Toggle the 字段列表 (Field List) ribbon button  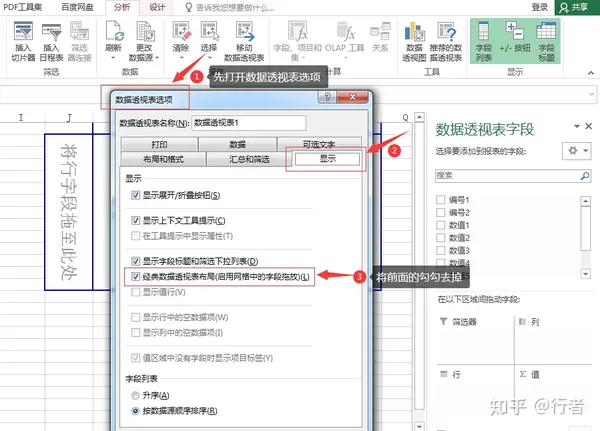pos(484,41)
